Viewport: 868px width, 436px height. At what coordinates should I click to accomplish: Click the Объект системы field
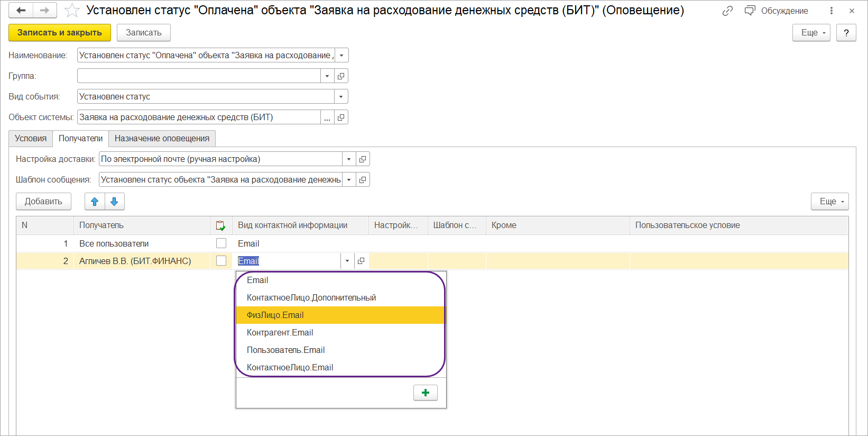199,117
